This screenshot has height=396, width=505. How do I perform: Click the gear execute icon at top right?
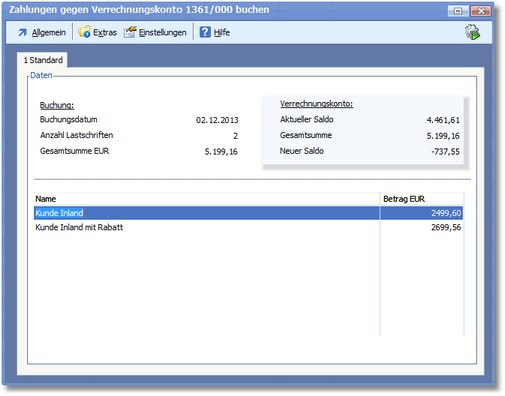click(x=473, y=32)
